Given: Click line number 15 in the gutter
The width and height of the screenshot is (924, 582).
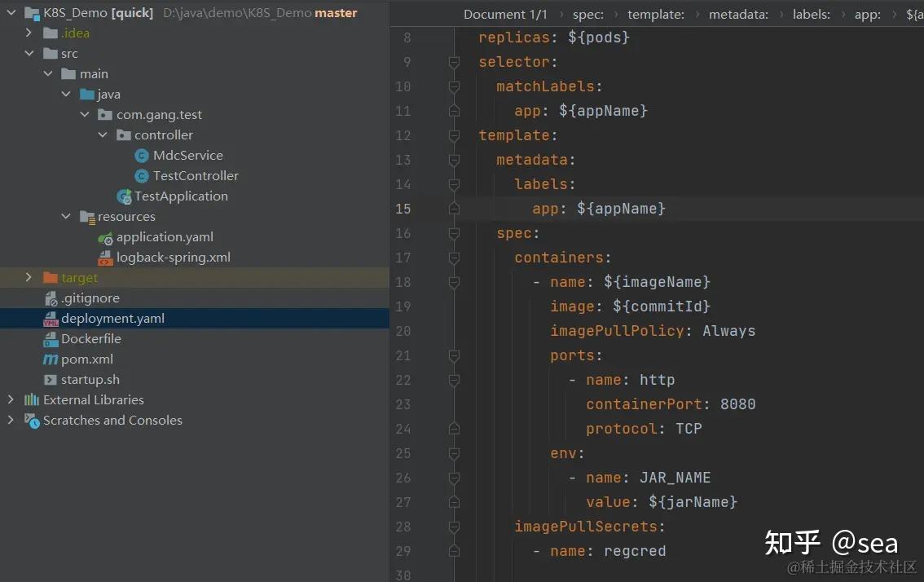Looking at the screenshot, I should [403, 209].
